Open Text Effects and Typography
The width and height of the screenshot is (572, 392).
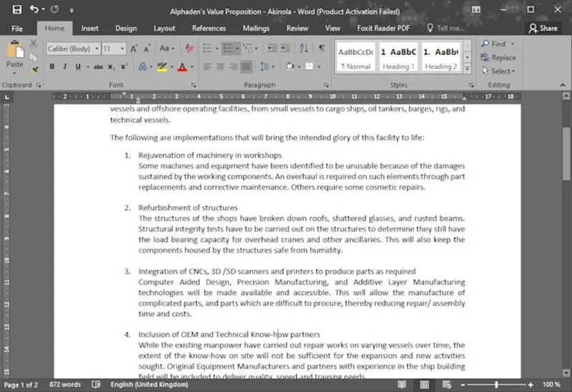[142, 67]
